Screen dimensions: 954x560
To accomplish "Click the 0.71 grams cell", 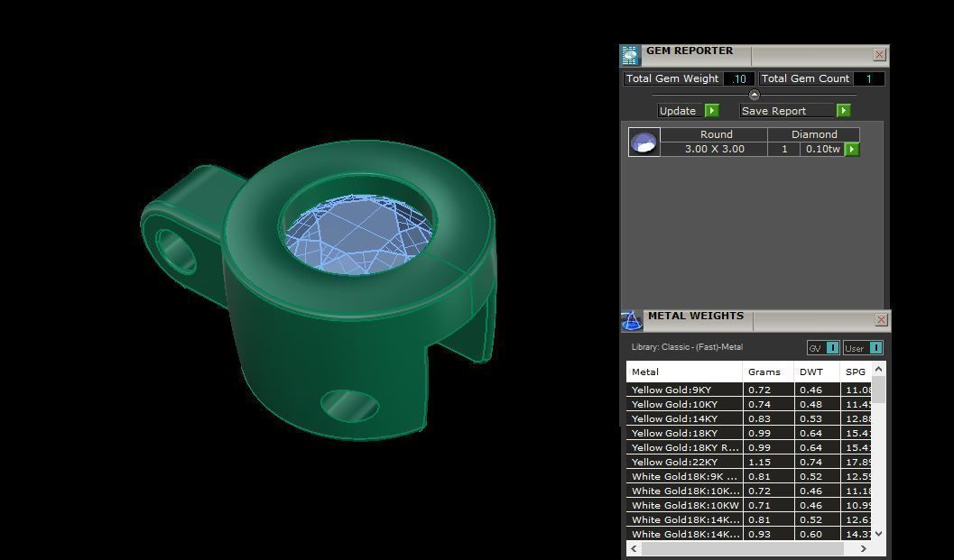I will [768, 505].
